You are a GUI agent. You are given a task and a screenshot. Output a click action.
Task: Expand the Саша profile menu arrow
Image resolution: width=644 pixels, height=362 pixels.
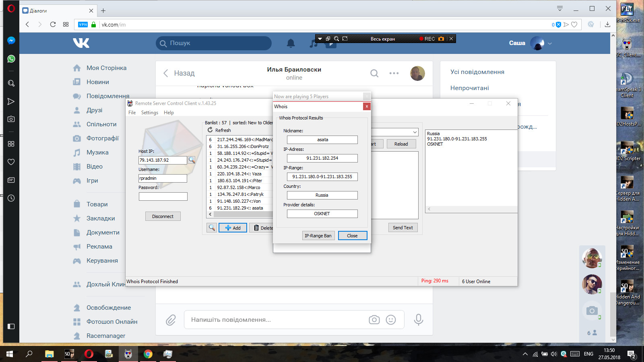coord(550,43)
